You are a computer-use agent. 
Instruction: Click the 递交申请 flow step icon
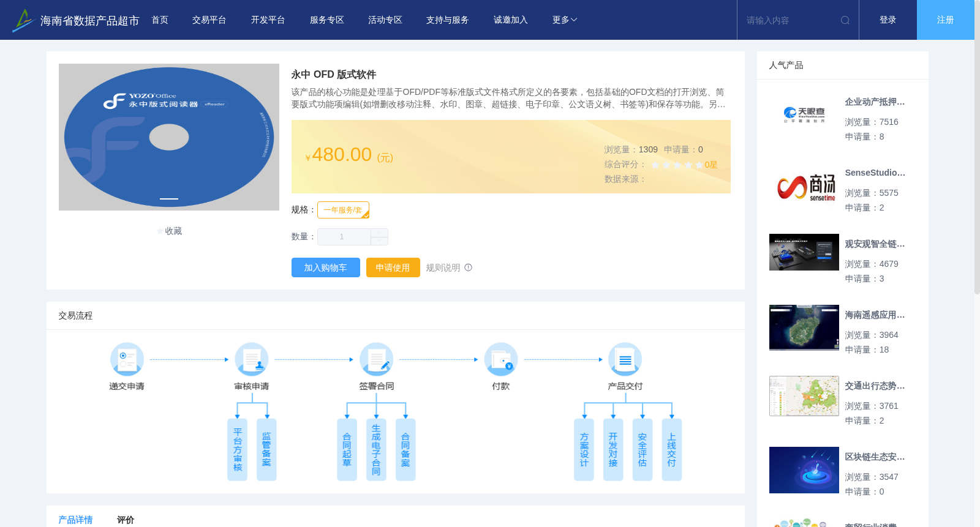coord(127,359)
